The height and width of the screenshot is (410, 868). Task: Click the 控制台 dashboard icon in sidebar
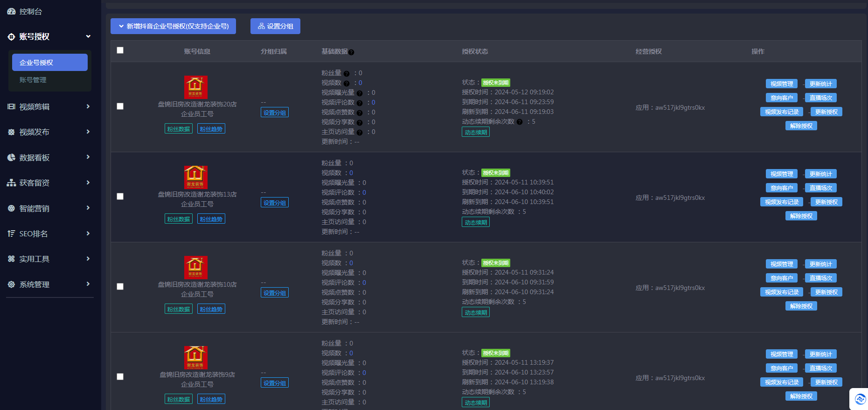tap(11, 11)
